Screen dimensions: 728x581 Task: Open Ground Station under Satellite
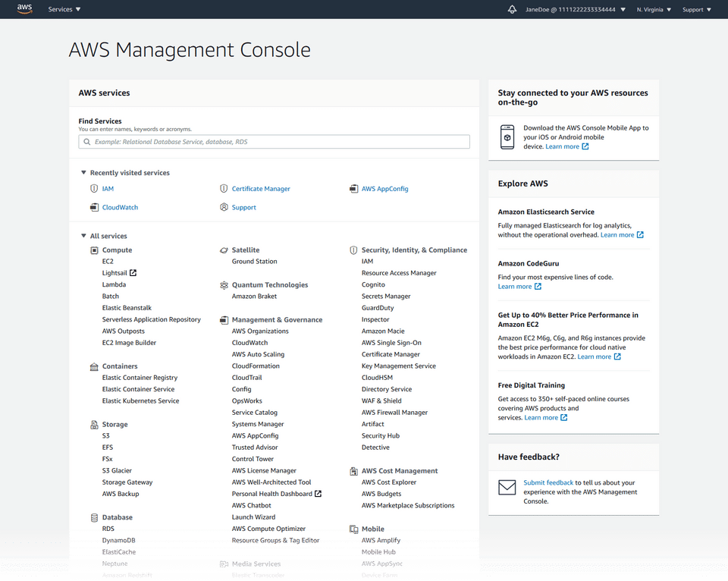pos(255,262)
